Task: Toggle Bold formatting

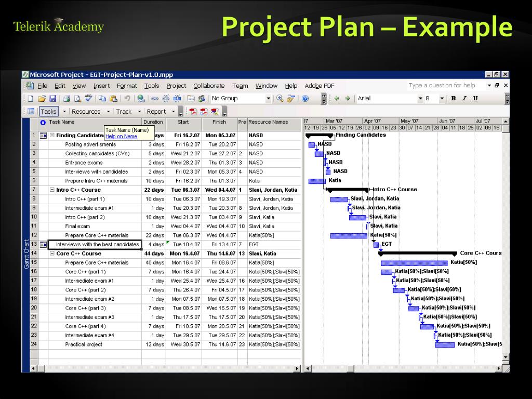Action: coord(453,98)
